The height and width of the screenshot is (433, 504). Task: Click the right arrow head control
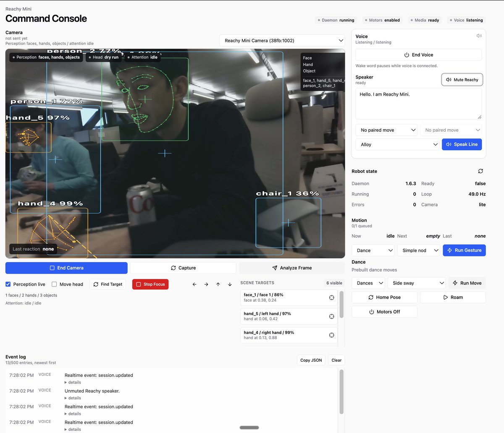[206, 284]
